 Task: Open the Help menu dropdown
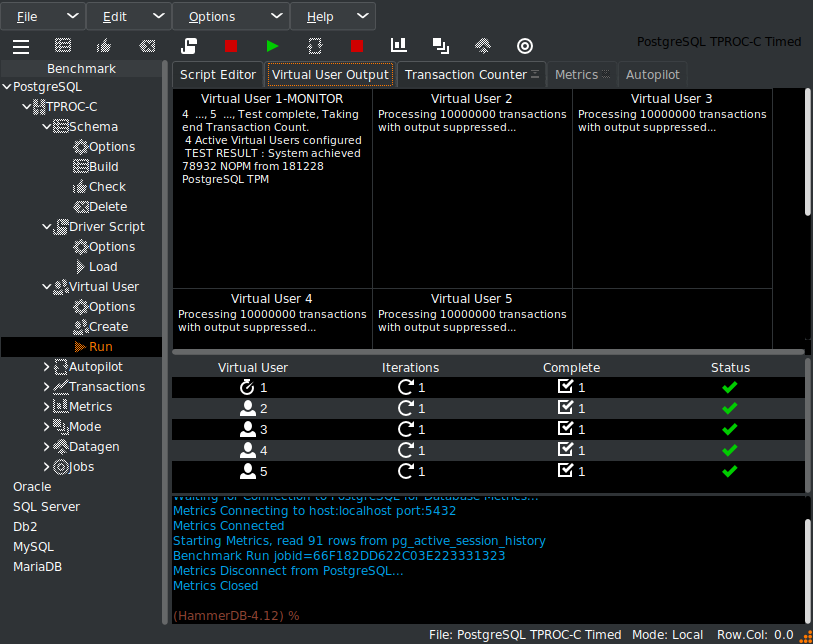point(333,17)
